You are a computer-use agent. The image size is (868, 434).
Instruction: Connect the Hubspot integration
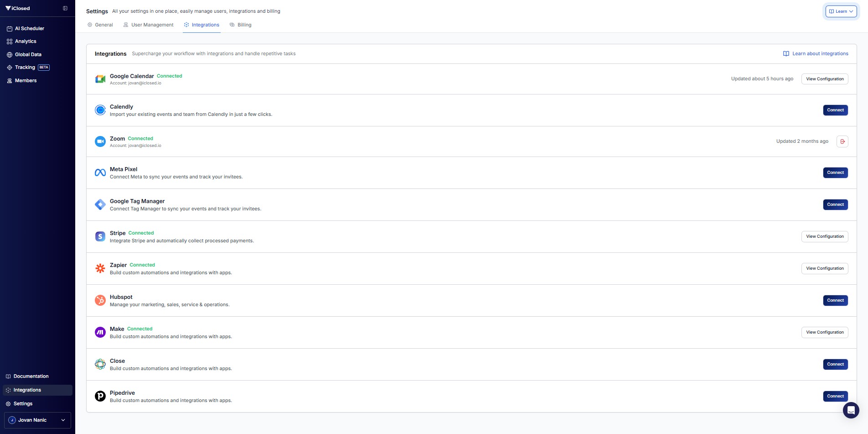[835, 300]
